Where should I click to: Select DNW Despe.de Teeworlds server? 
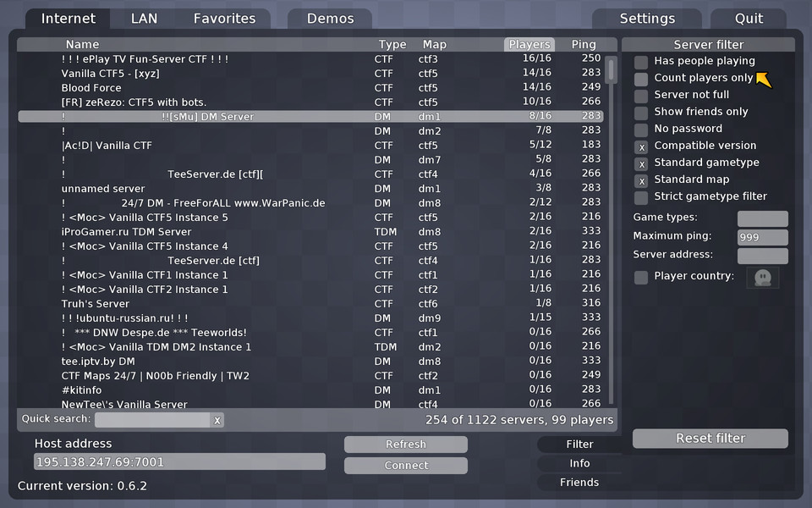(x=310, y=333)
